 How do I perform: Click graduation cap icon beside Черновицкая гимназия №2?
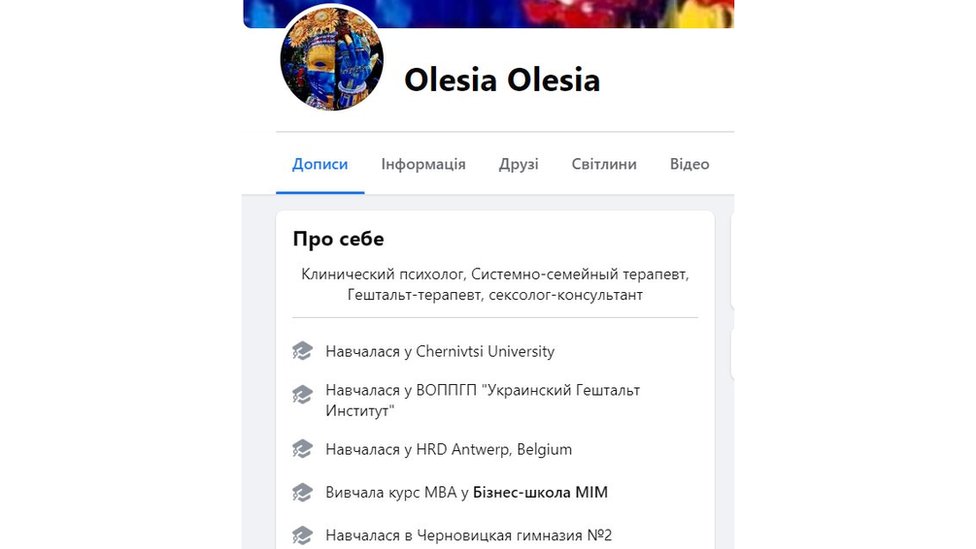302,535
